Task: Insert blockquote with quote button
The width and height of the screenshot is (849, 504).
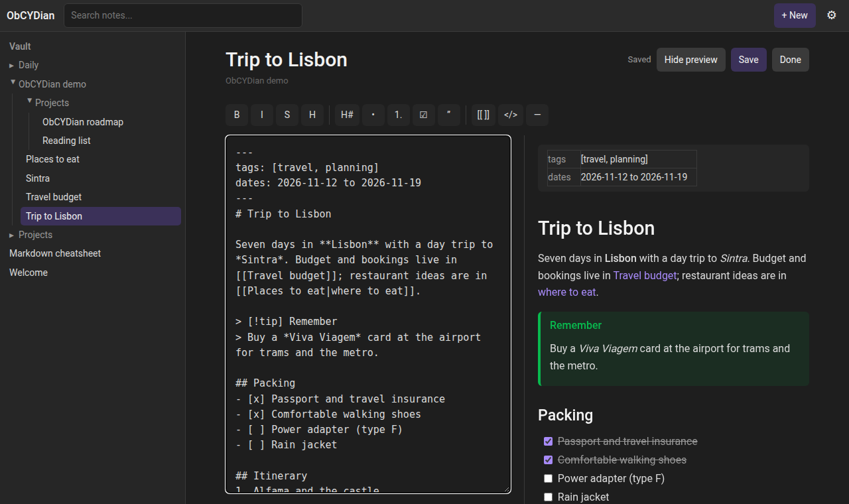Action: (x=449, y=115)
